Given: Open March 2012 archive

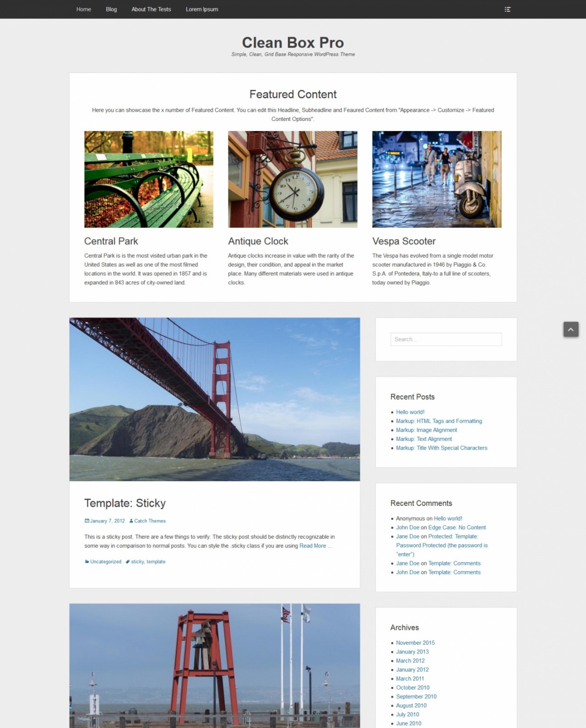Looking at the screenshot, I should point(410,661).
